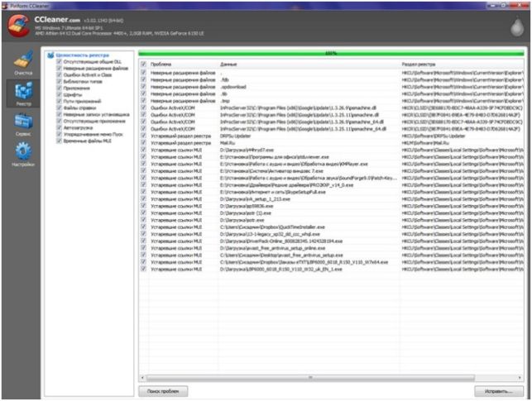Toggle Отсутствующие приложения checkbox
This screenshot has width=532, height=401.
click(x=59, y=121)
